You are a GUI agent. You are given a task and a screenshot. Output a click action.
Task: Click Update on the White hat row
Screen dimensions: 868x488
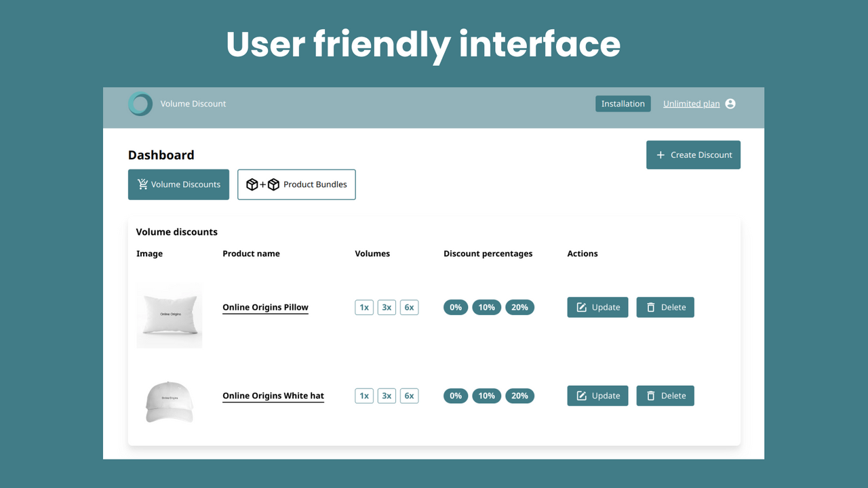pyautogui.click(x=597, y=395)
